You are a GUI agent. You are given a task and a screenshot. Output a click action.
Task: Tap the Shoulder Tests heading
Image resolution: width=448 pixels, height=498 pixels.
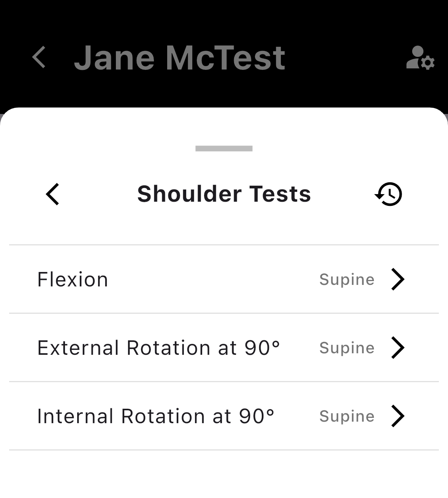[224, 194]
